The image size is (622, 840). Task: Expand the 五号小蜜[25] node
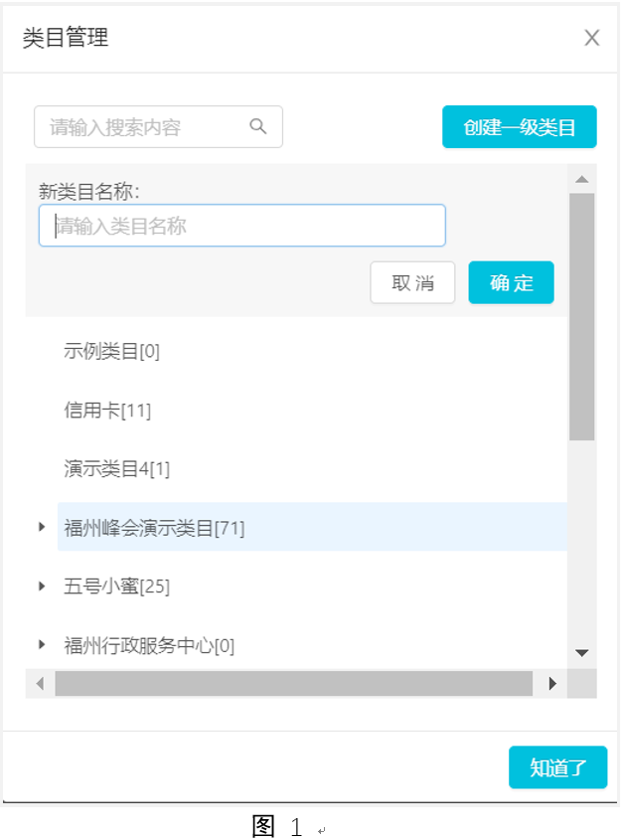point(42,587)
